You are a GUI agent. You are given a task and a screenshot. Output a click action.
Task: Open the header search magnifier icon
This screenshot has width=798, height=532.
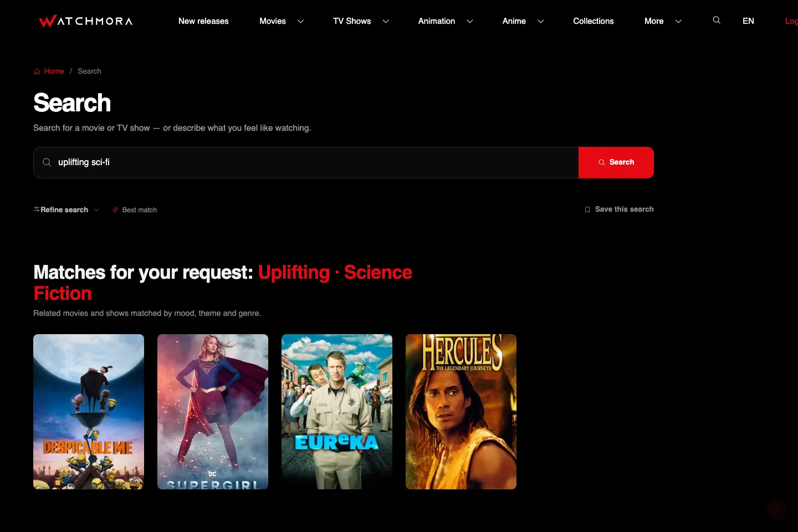[717, 20]
